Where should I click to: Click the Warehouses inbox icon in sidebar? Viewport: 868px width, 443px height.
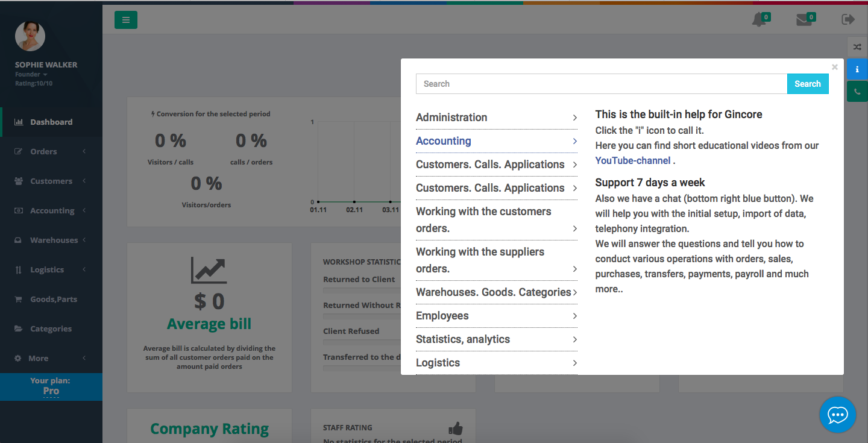pyautogui.click(x=18, y=240)
